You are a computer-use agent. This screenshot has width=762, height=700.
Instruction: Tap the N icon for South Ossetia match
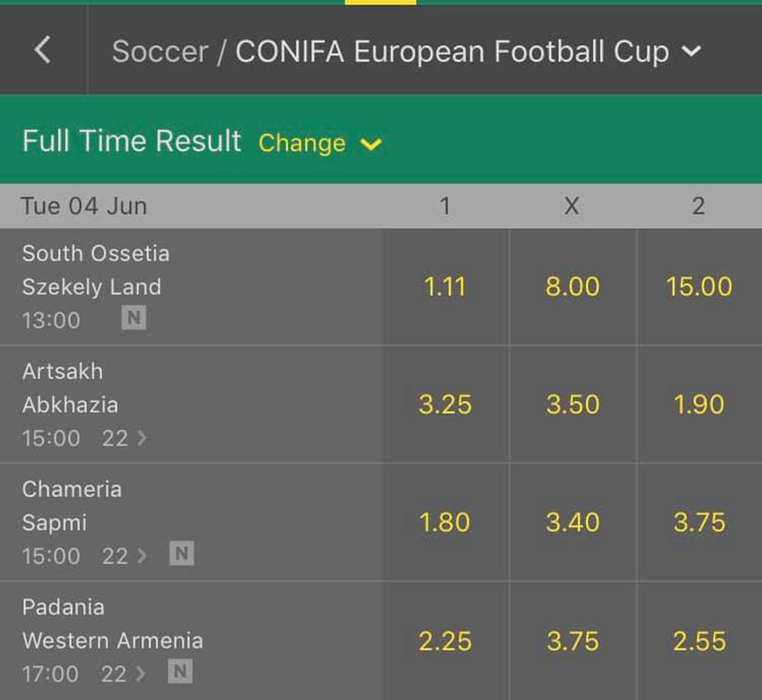(133, 318)
